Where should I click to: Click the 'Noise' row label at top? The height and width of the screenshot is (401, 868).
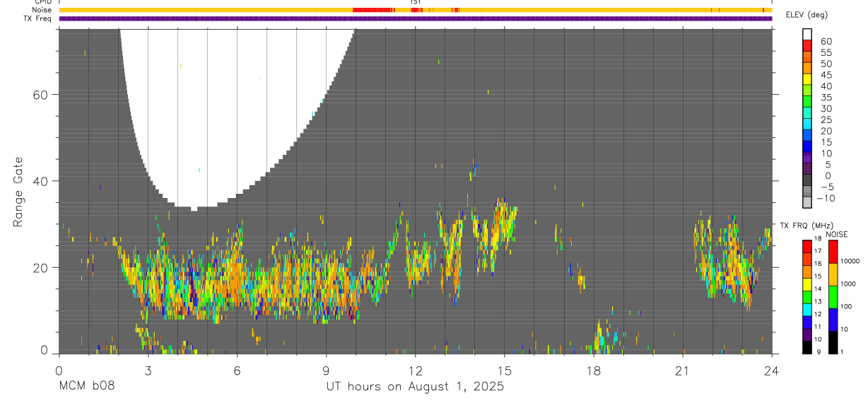click(x=42, y=11)
